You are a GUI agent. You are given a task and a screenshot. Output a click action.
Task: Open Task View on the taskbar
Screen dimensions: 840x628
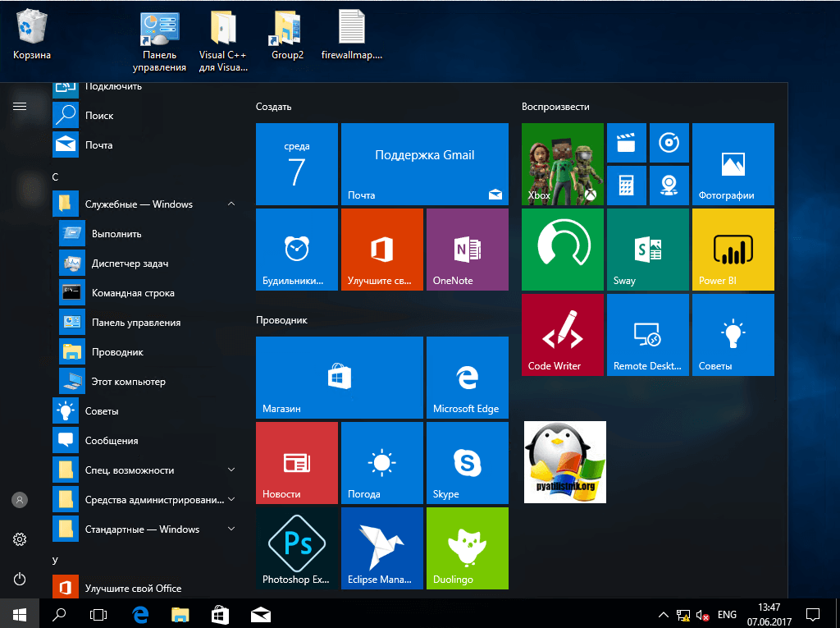click(98, 615)
